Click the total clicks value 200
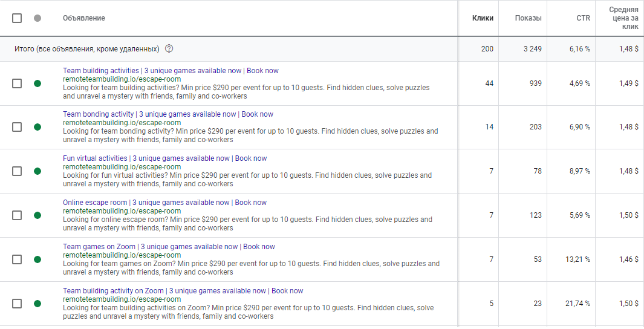644x329 pixels. tap(487, 49)
